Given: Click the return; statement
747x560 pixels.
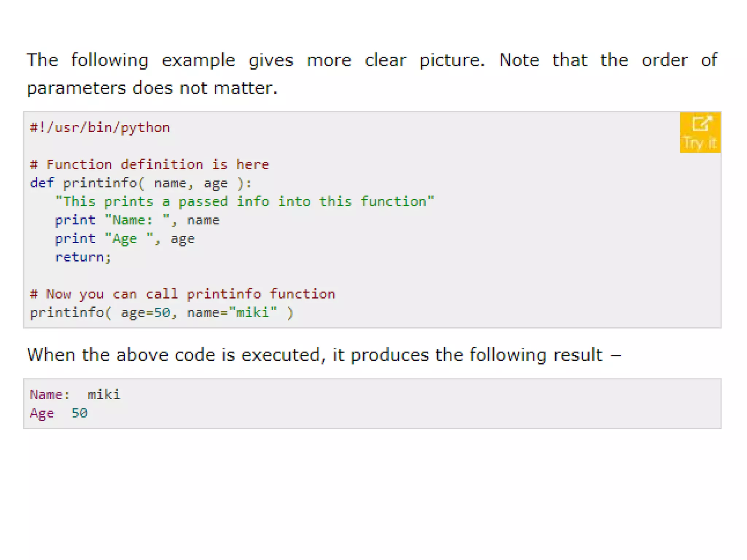Looking at the screenshot, I should click(83, 257).
